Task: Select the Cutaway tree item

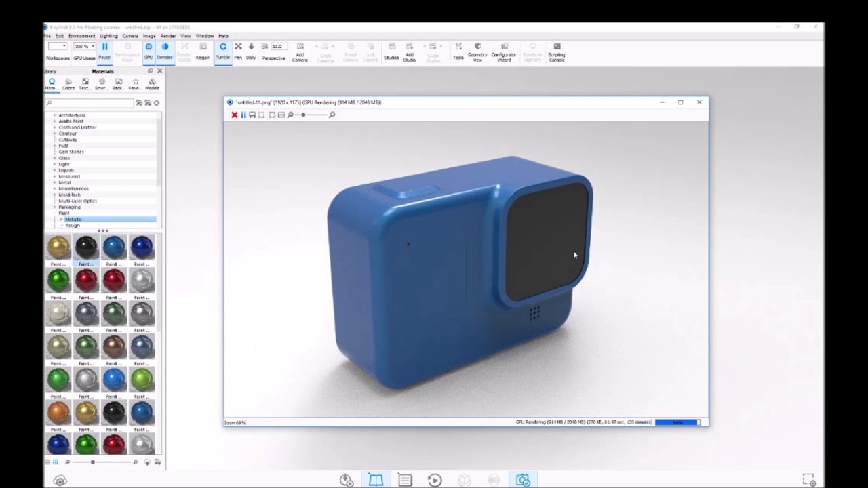Action: 68,140
